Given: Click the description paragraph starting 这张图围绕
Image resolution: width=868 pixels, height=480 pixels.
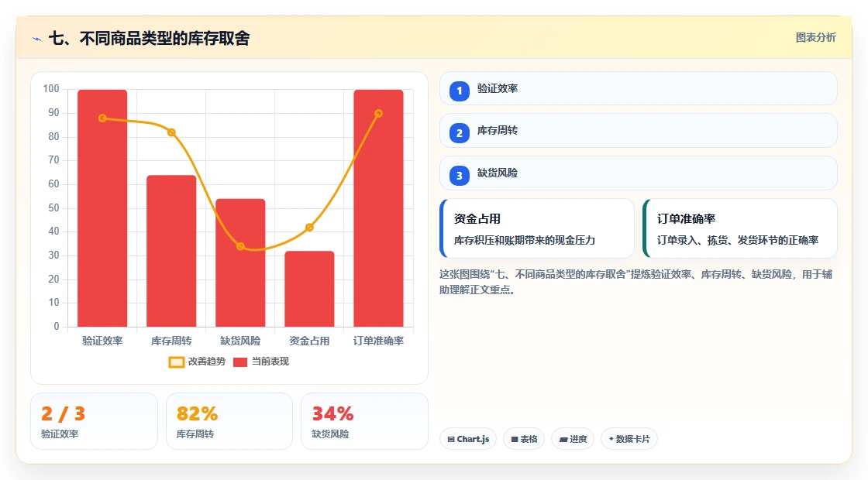Looking at the screenshot, I should point(635,282).
